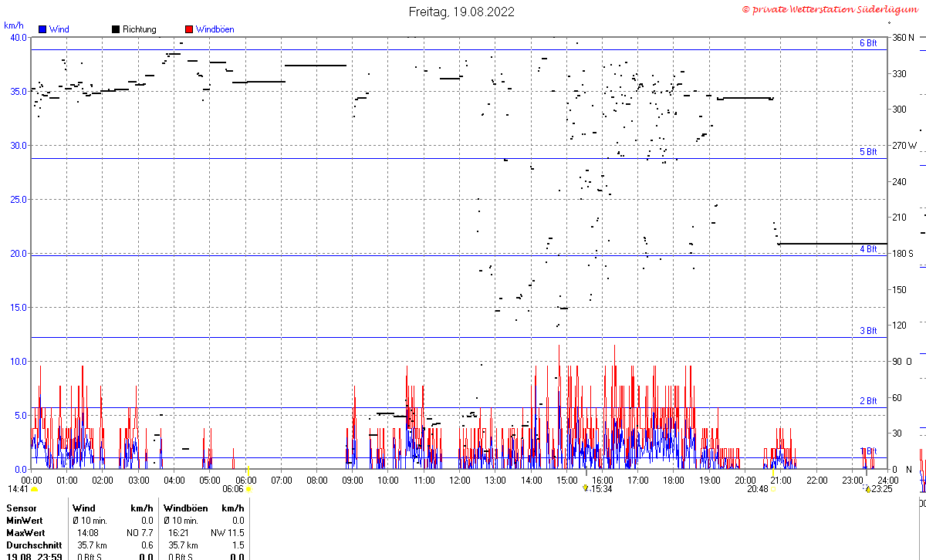926x560 pixels.
Task: Click the moon icon beside 14:41
Action: click(x=34, y=489)
